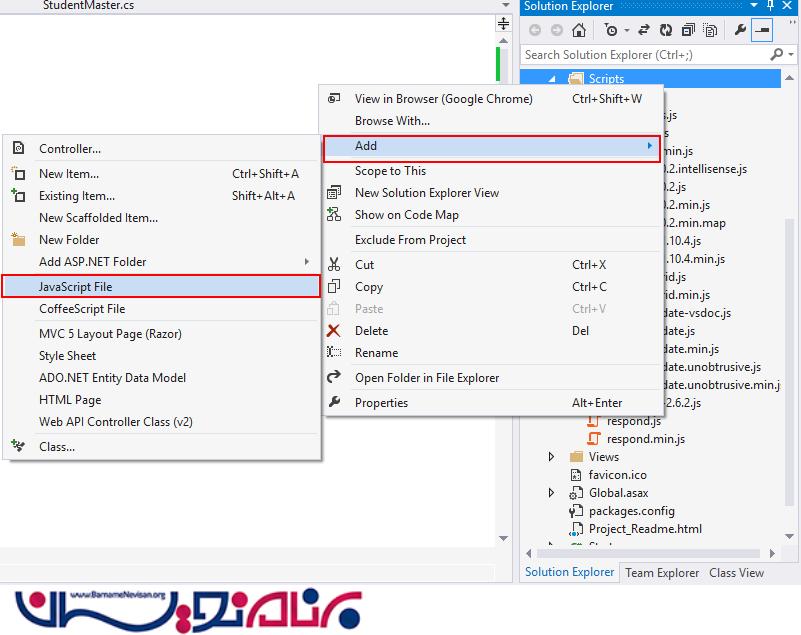Screen dimensions: 801x635
Task: Click the Solution Explorer Home icon
Action: pos(578,30)
